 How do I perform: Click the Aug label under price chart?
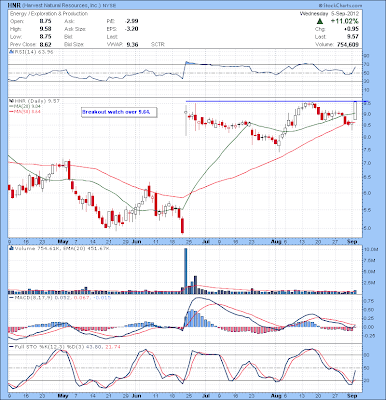pos(273,241)
